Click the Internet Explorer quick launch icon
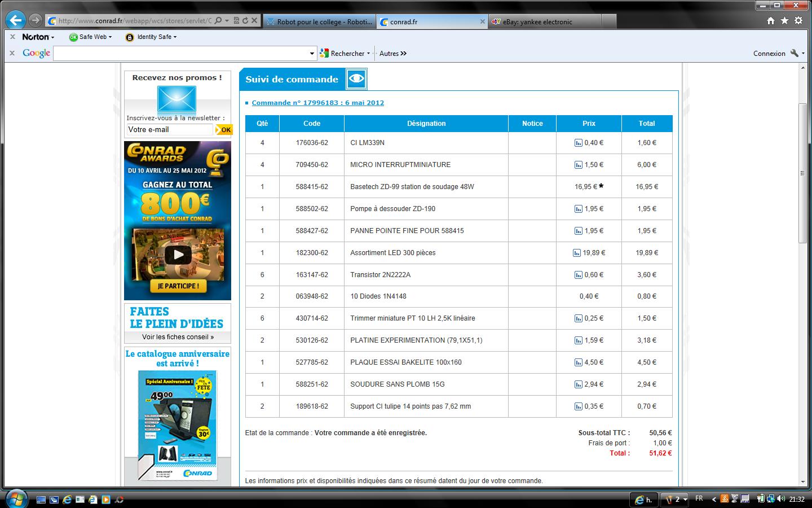Viewport: 812px width, 508px height. (x=67, y=500)
